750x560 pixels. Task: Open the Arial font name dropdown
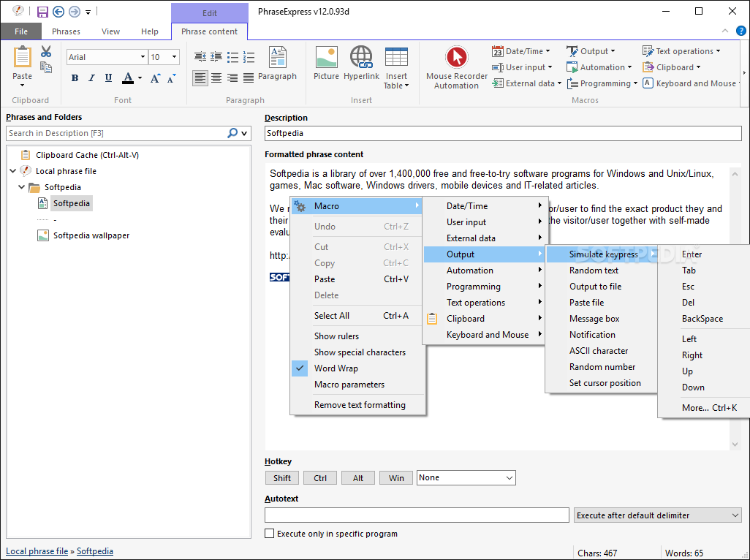pos(143,57)
